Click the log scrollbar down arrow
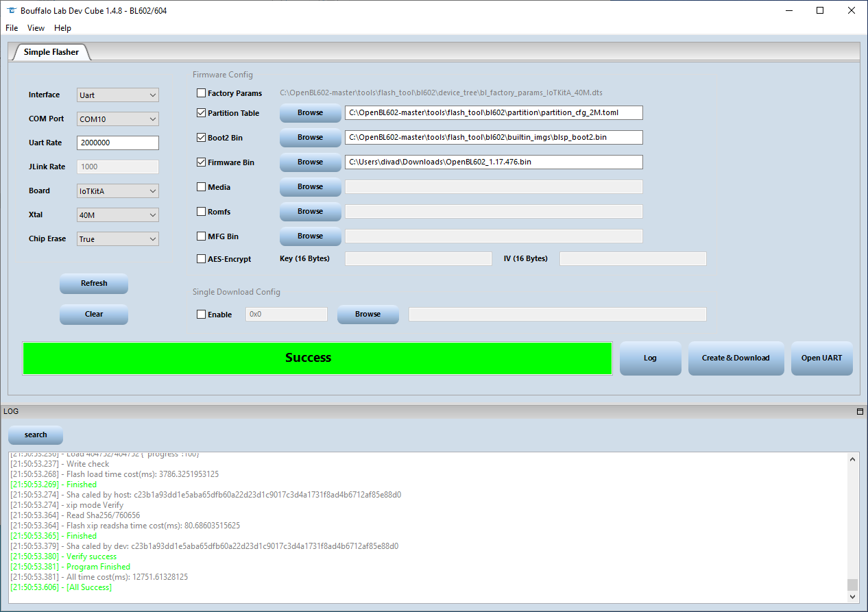This screenshot has width=868, height=612. (852, 597)
